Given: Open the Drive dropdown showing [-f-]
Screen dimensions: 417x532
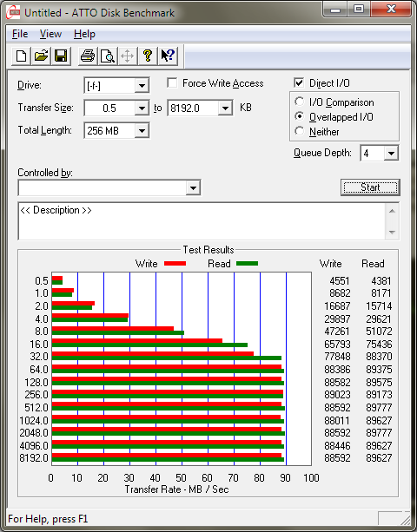Looking at the screenshot, I should [142, 85].
